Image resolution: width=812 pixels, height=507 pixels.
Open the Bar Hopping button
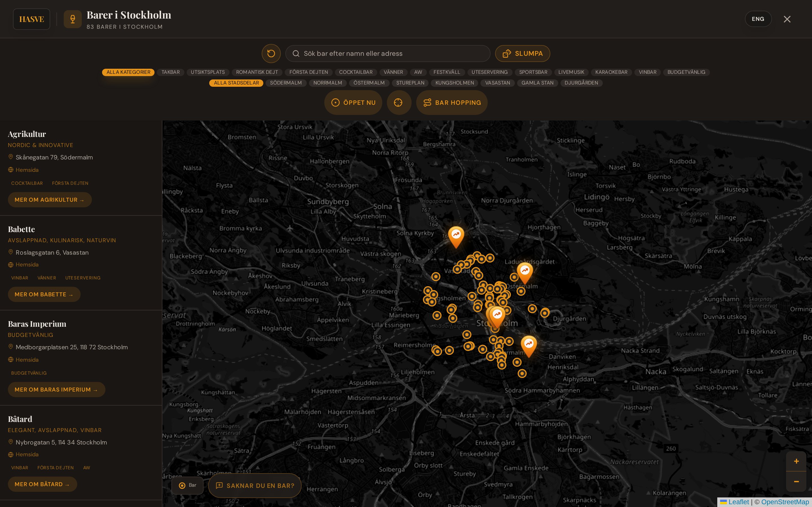[452, 103]
